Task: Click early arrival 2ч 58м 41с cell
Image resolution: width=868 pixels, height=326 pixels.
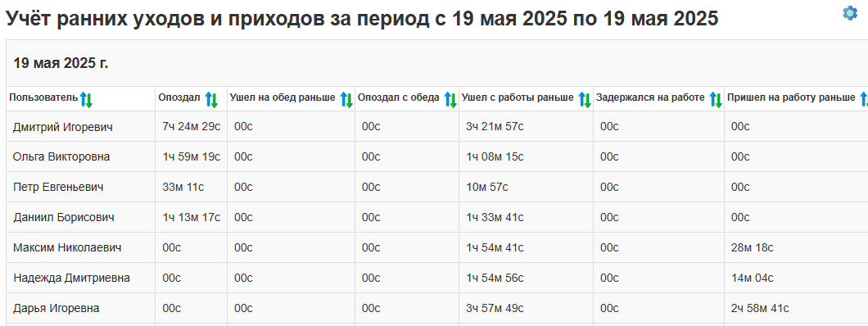Action: (x=760, y=308)
